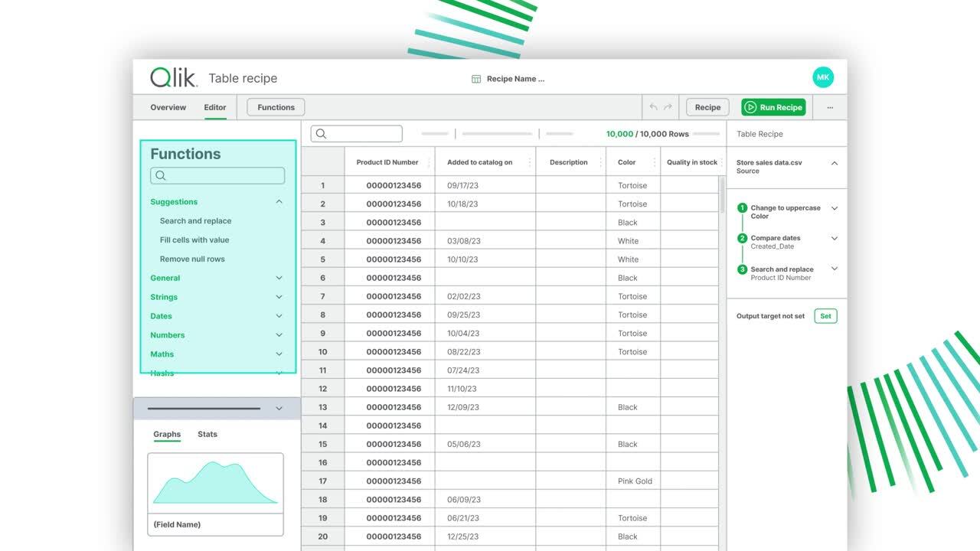
Task: Collapse the Store sales data.csv source
Action: click(x=835, y=163)
